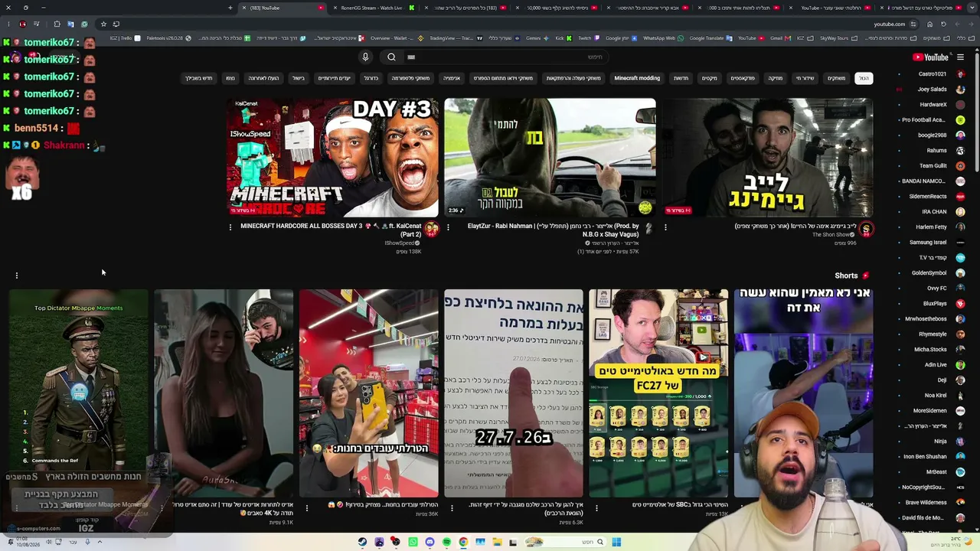Select the 'משחקים' filter chip
The width and height of the screenshot is (980, 551).
pos(836,78)
